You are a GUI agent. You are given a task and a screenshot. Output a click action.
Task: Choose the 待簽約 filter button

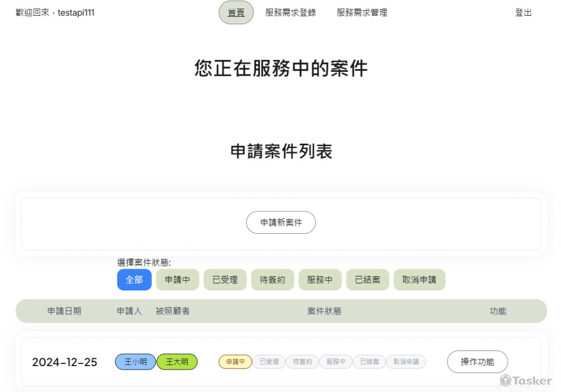272,280
